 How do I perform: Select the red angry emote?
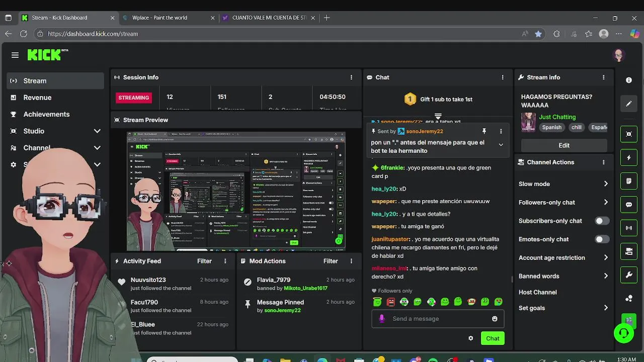tap(390, 302)
